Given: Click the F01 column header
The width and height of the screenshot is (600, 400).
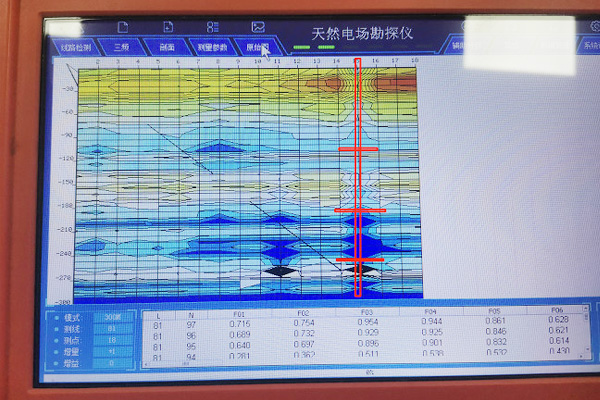Looking at the screenshot, I should [x=238, y=312].
